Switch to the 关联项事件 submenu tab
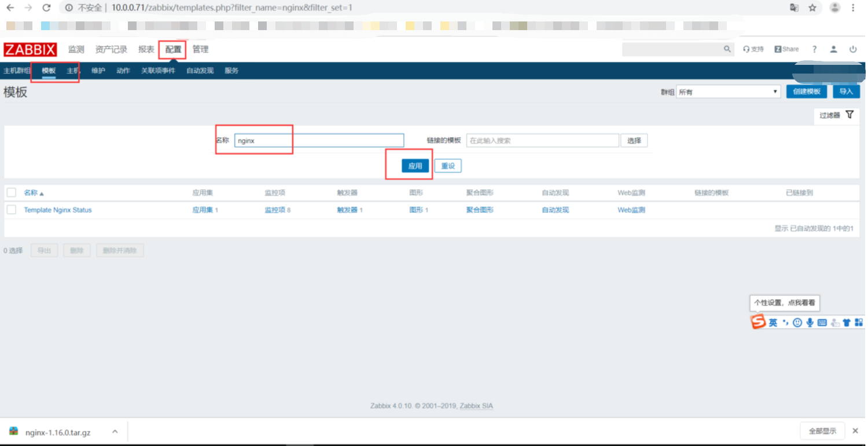This screenshot has height=446, width=868. point(158,71)
